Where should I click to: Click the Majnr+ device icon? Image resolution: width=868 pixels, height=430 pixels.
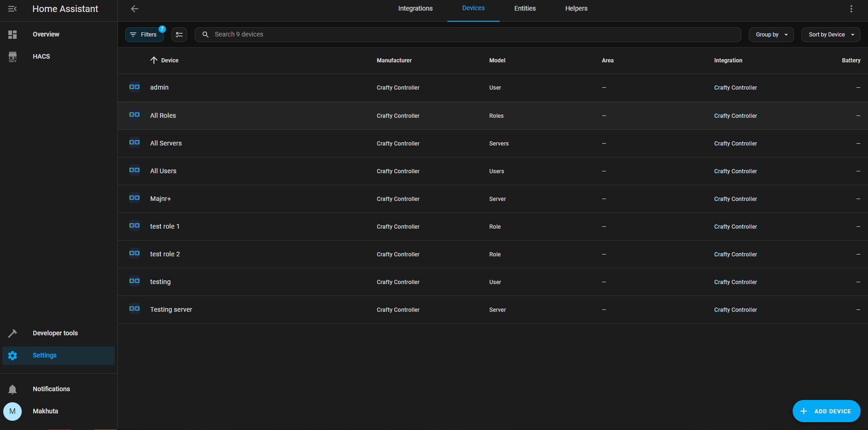pyautogui.click(x=134, y=198)
